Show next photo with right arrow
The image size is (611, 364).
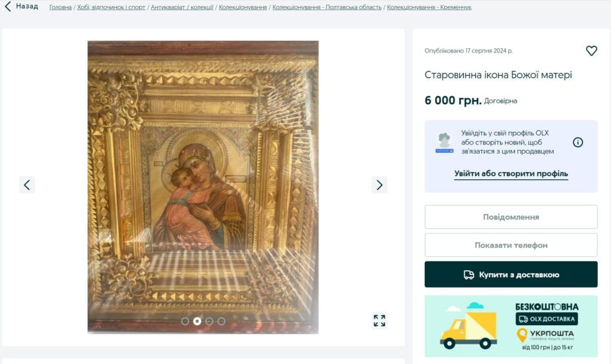[x=379, y=185]
